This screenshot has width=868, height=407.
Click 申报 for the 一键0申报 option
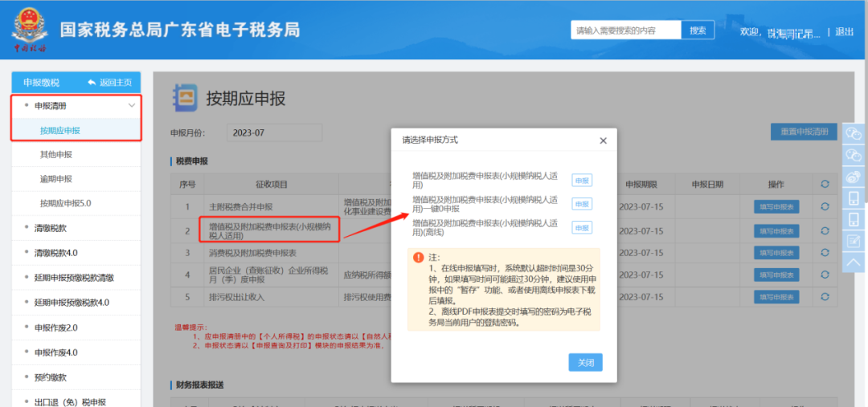[x=582, y=204]
